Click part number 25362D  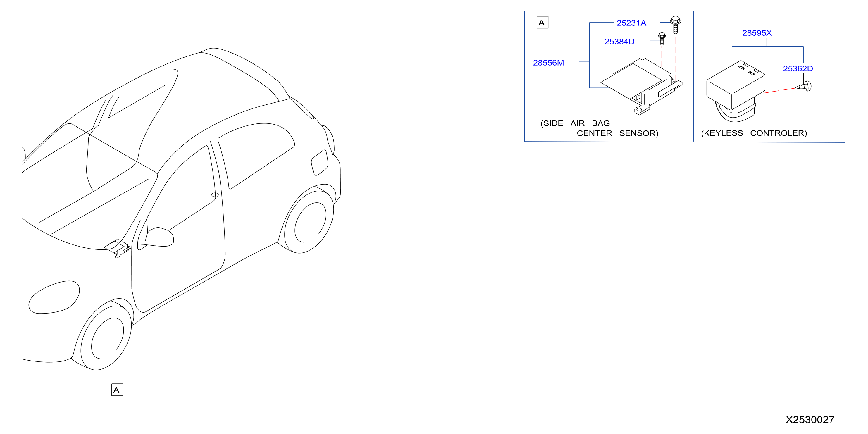798,69
